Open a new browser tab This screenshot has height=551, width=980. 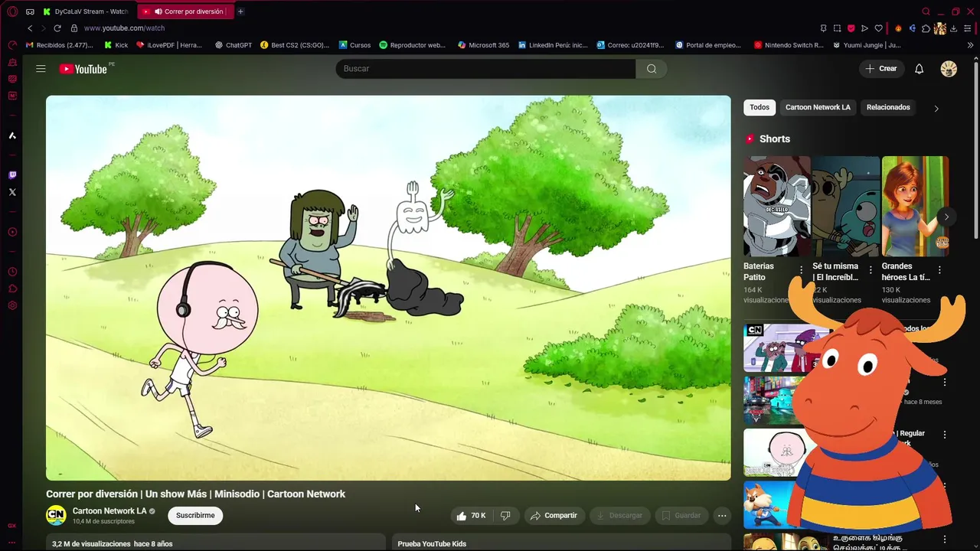(x=240, y=11)
